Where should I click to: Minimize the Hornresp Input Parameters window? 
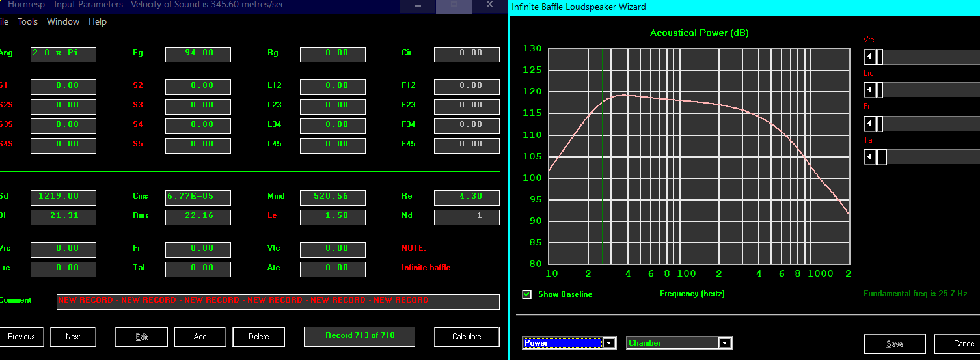[416, 5]
